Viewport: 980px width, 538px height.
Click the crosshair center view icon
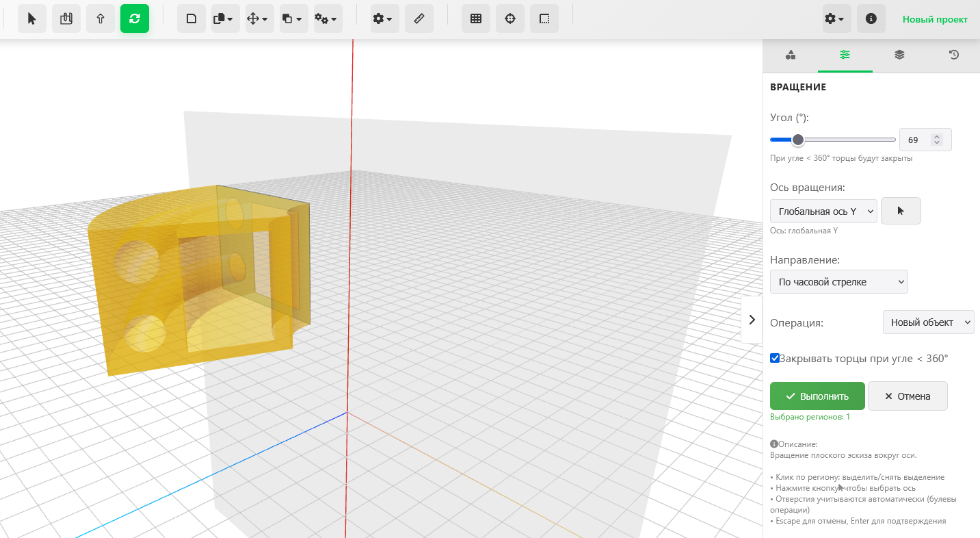[510, 19]
